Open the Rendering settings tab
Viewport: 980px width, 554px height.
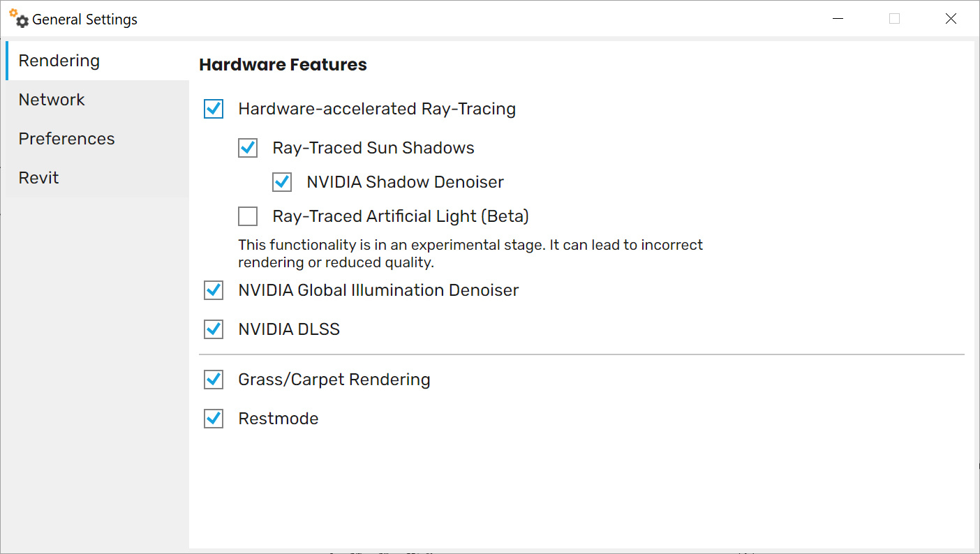pos(59,61)
